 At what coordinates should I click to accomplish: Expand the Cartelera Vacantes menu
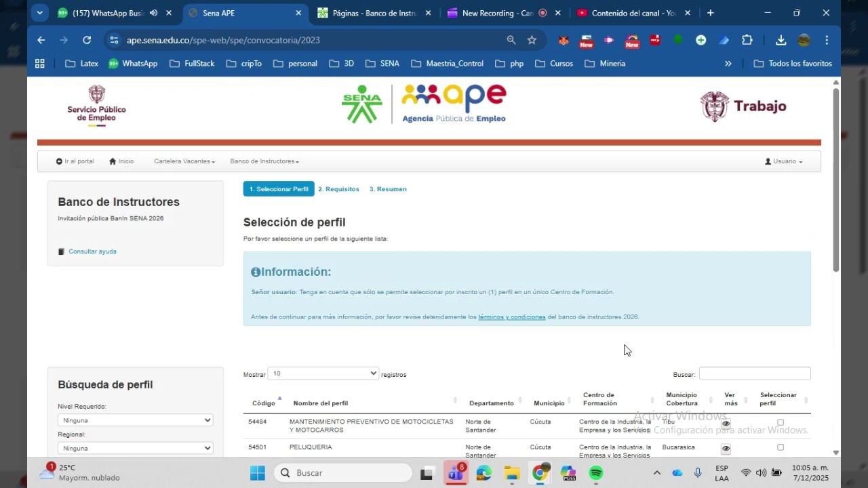click(x=184, y=161)
